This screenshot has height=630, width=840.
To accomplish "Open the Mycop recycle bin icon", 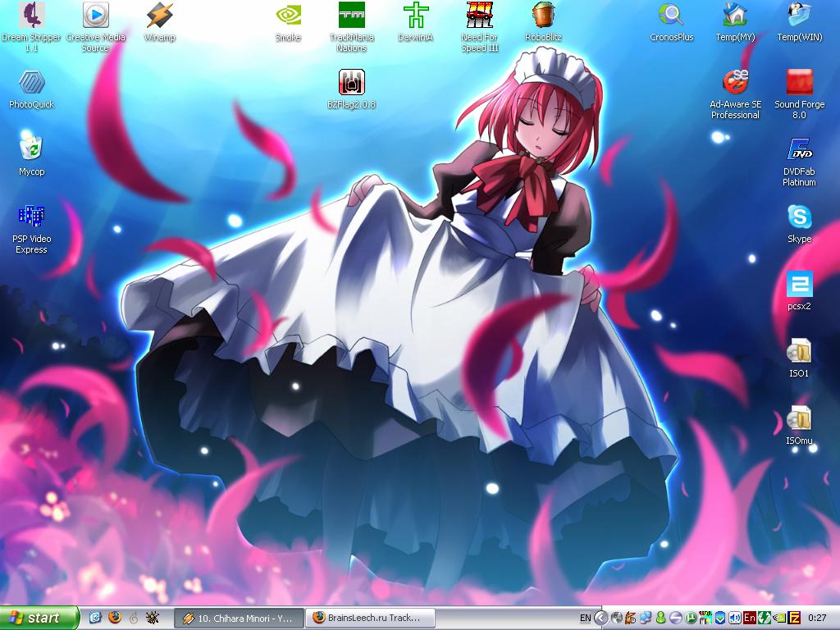I will coord(32,153).
